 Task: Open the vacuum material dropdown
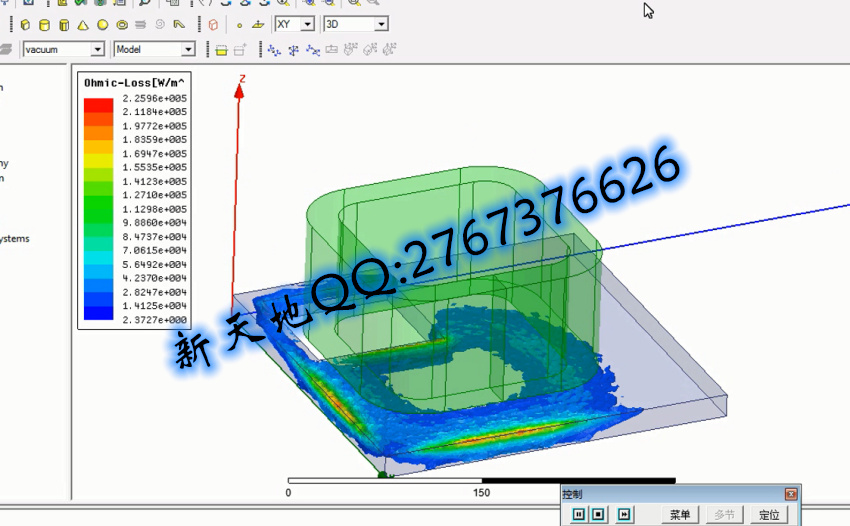click(x=97, y=49)
